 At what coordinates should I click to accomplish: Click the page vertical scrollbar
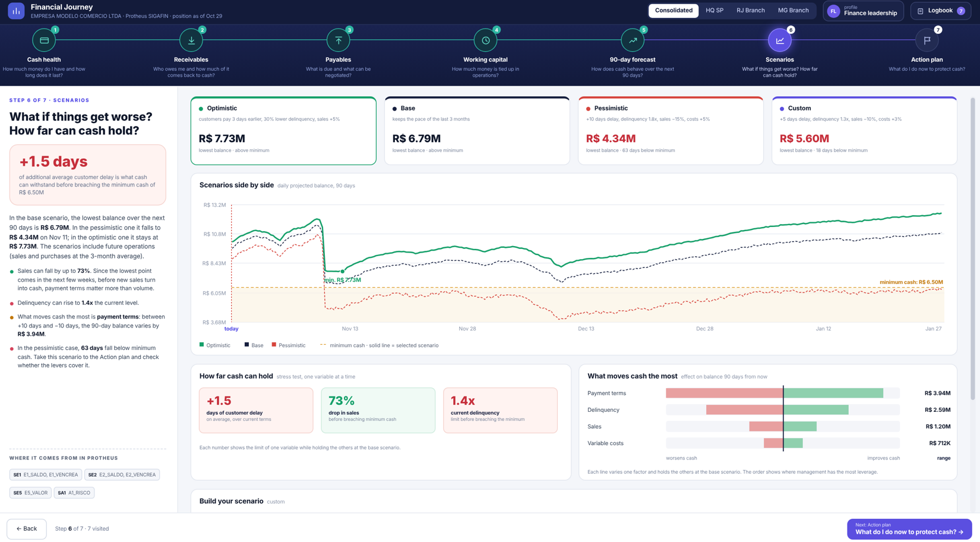(973, 250)
